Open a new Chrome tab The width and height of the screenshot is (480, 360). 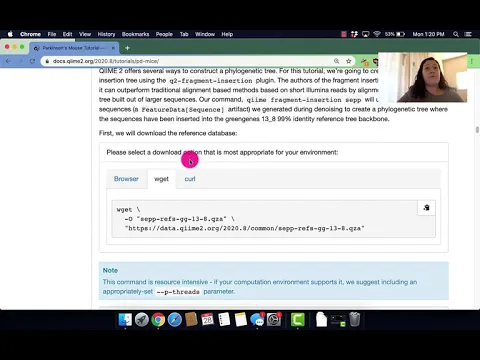click(127, 48)
